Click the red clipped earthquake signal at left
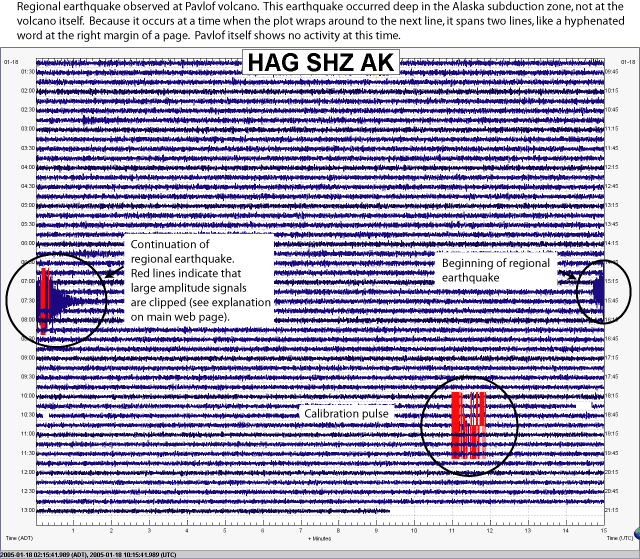640x559 pixels. [43, 299]
